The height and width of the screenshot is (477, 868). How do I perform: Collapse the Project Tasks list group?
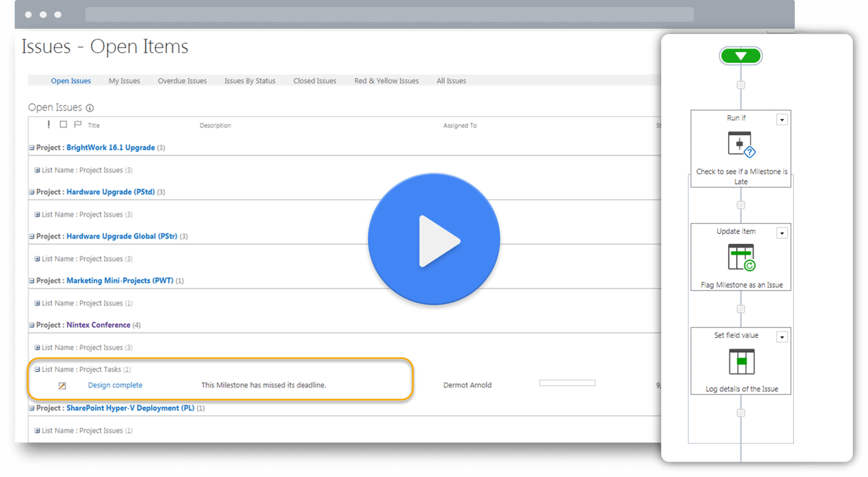[37, 370]
